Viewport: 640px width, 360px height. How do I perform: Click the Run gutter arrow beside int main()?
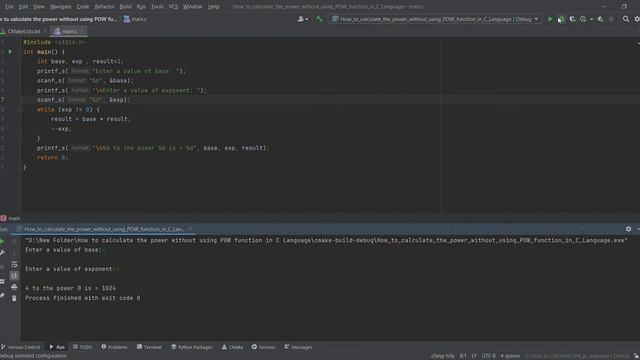click(10, 52)
